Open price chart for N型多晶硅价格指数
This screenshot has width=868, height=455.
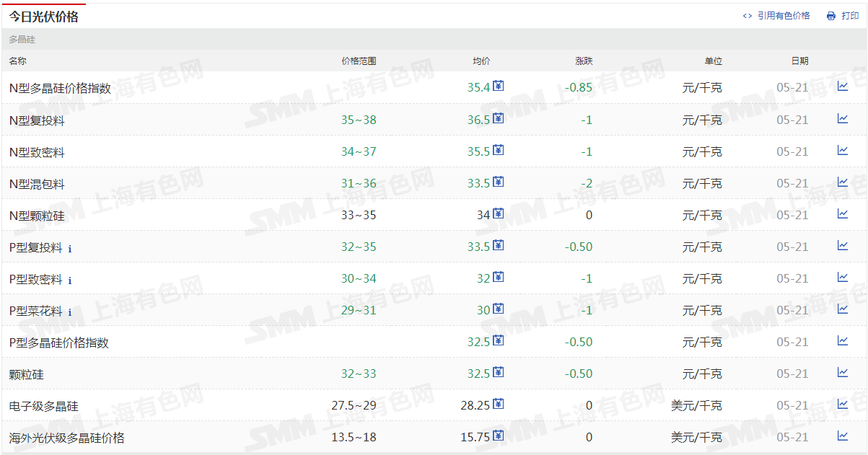pos(843,87)
